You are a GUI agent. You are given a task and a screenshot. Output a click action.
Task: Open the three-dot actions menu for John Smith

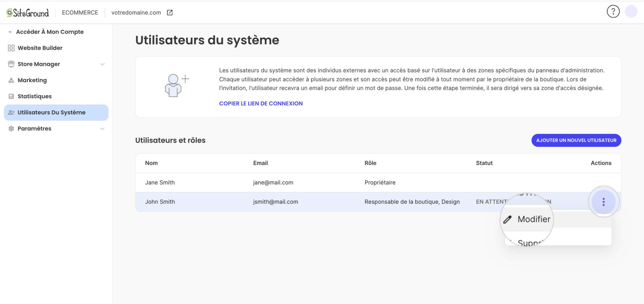pyautogui.click(x=603, y=202)
